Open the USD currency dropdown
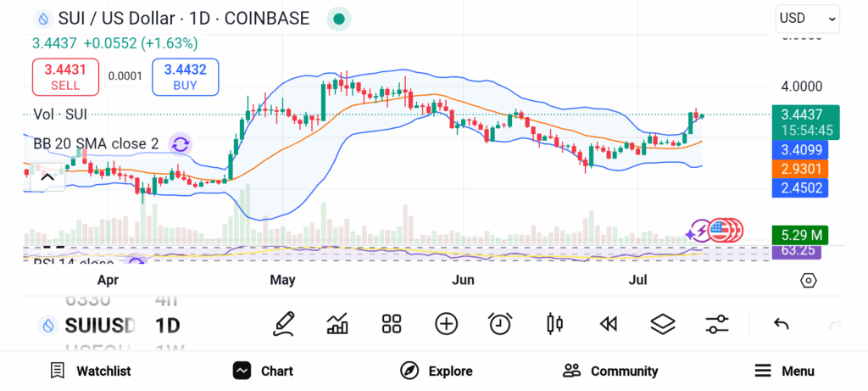Screen dimensions: 868x391 point(808,19)
